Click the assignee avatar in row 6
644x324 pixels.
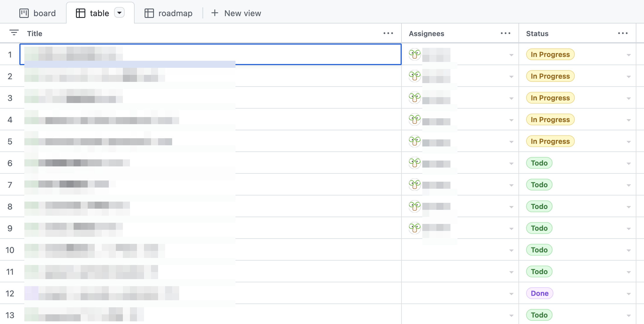(415, 163)
